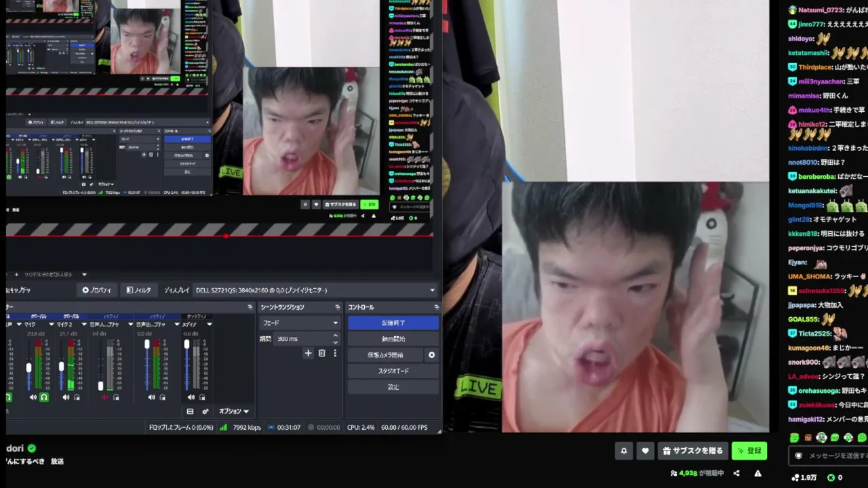The width and height of the screenshot is (868, 488).
Task: Toggle monitoring icon on マイク2 channel
Action: 77,397
